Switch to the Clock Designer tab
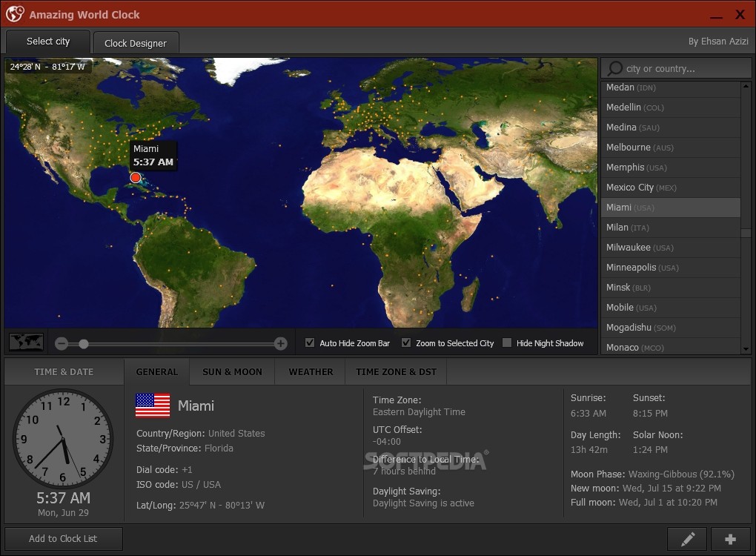 point(136,43)
